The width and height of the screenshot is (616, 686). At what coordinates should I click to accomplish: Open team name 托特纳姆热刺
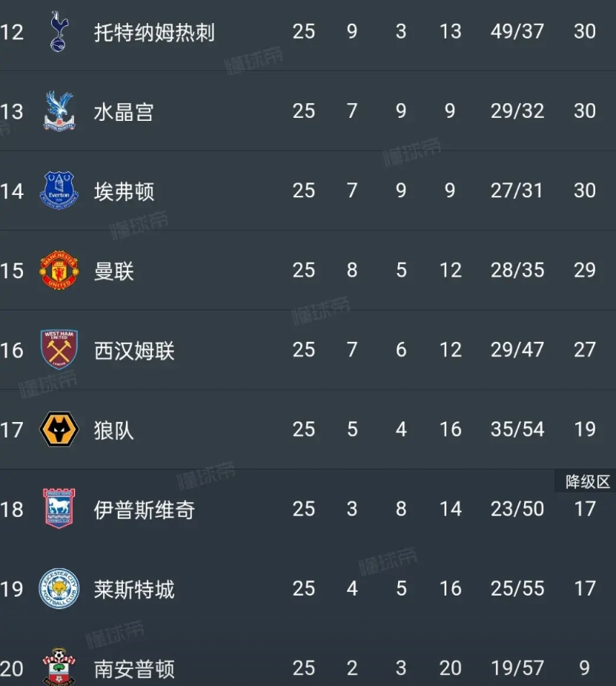tap(154, 33)
